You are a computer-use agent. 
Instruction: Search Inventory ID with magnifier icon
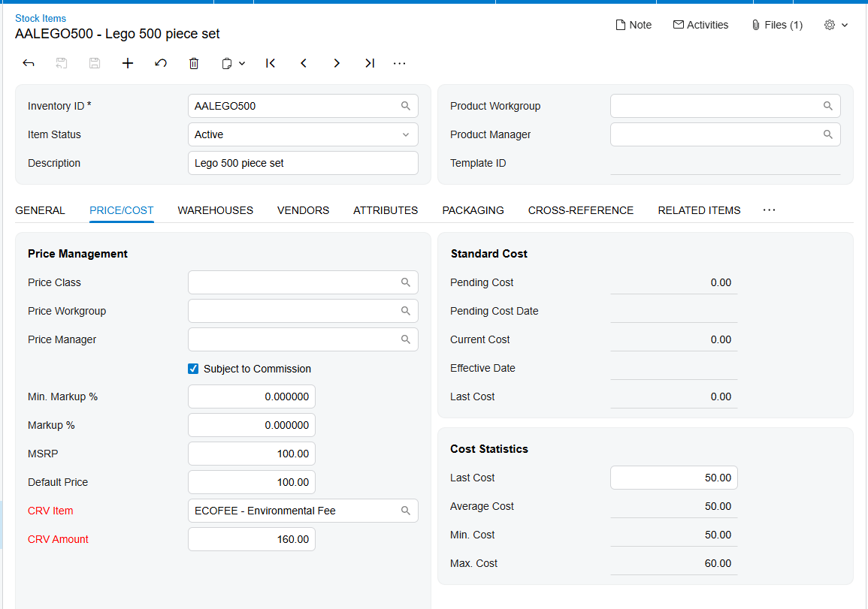(x=406, y=106)
